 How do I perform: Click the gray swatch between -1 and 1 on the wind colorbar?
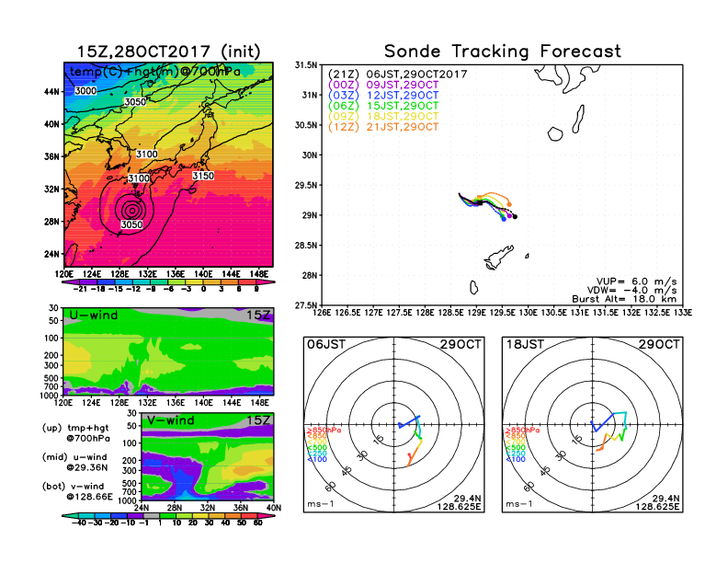pyautogui.click(x=152, y=515)
